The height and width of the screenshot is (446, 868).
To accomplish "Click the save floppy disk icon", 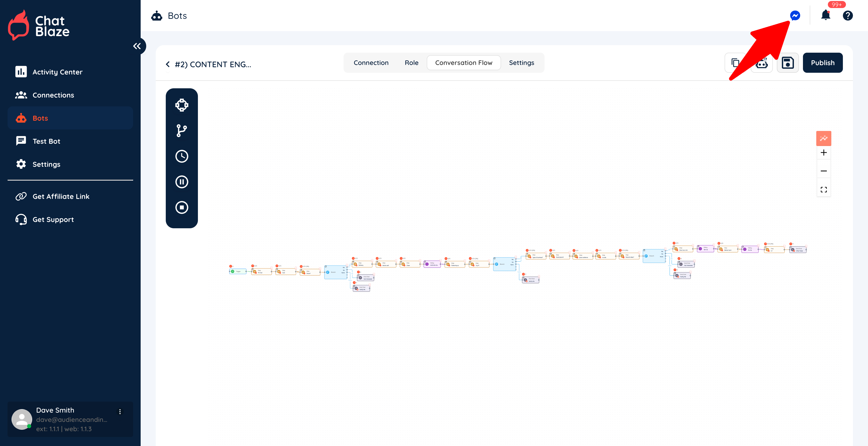I will tap(787, 63).
